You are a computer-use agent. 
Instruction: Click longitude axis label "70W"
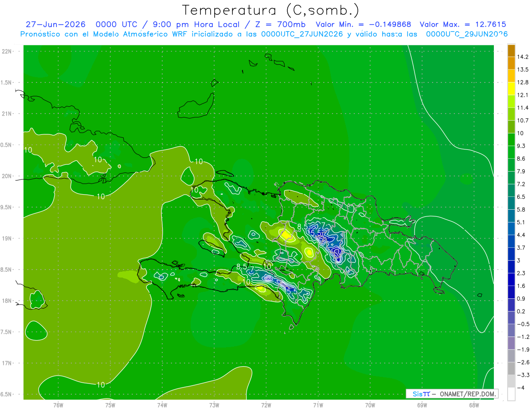[370, 405]
